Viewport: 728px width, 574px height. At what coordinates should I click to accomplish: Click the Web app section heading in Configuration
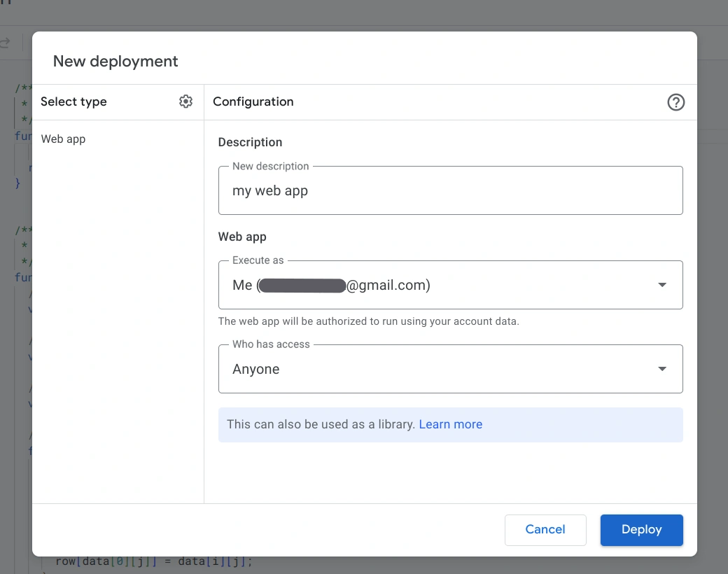tap(242, 237)
